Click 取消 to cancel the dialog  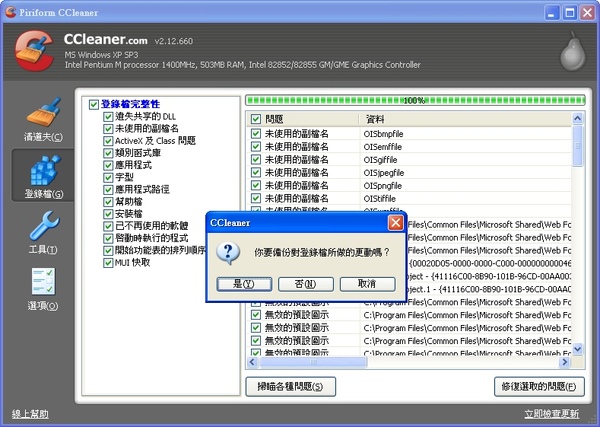[367, 284]
